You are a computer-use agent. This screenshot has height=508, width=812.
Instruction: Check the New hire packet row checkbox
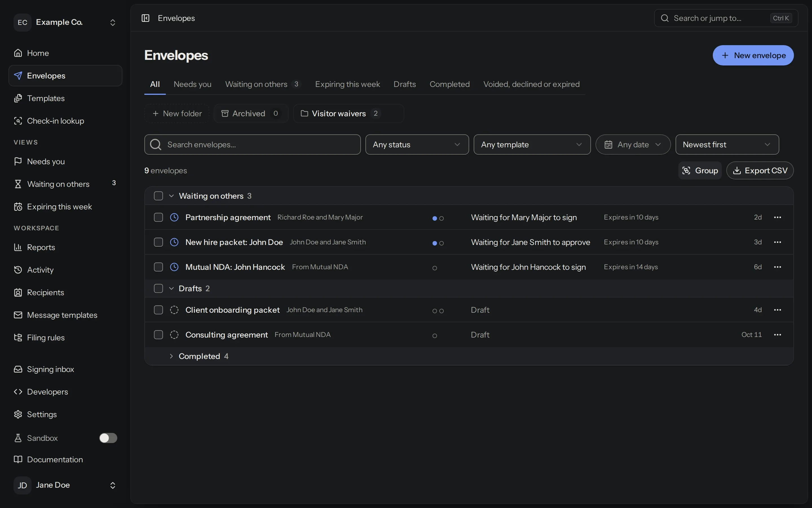[x=158, y=242]
